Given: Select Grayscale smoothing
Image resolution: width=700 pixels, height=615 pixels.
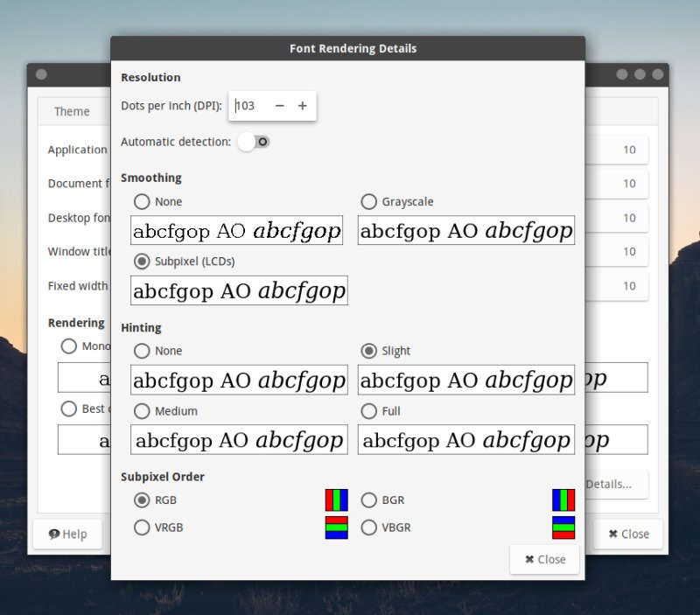Looking at the screenshot, I should click(x=368, y=201).
